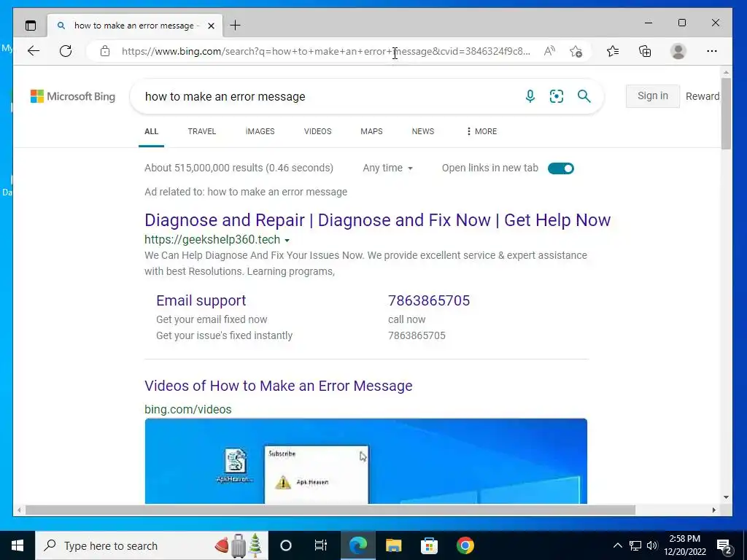Open Videos of How to Make an Error Message
Image resolution: width=747 pixels, height=560 pixels.
coord(278,386)
